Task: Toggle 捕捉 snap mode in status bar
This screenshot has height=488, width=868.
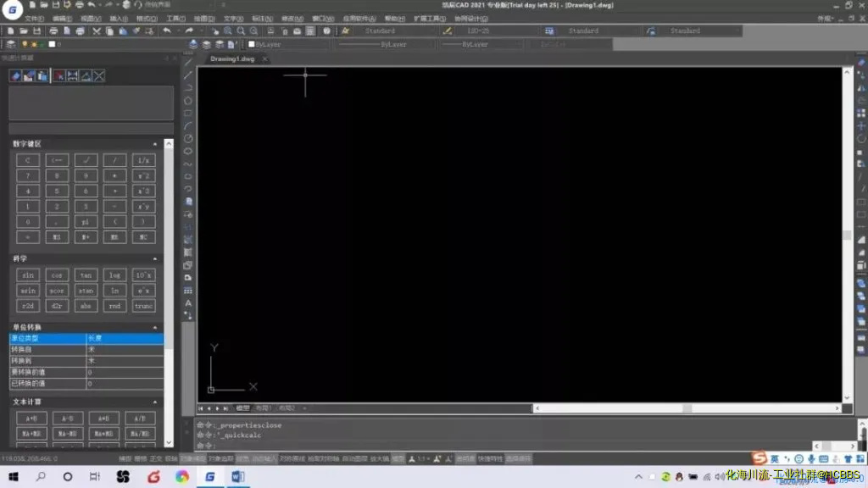Action: tap(125, 458)
